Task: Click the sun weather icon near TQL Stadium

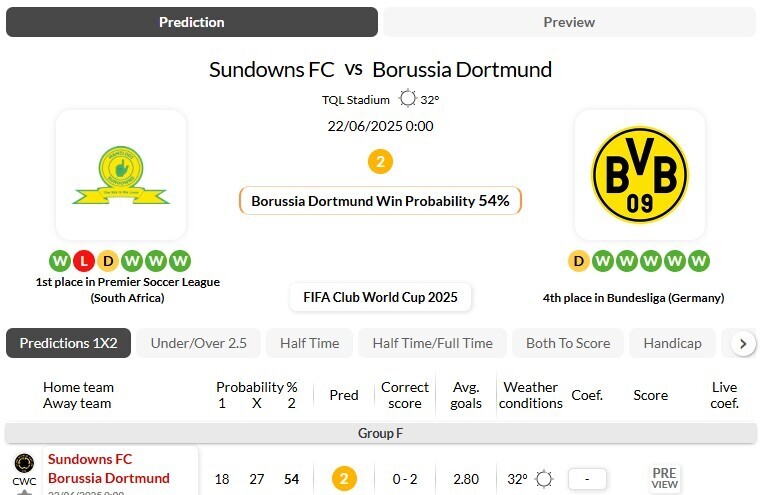Action: [407, 99]
